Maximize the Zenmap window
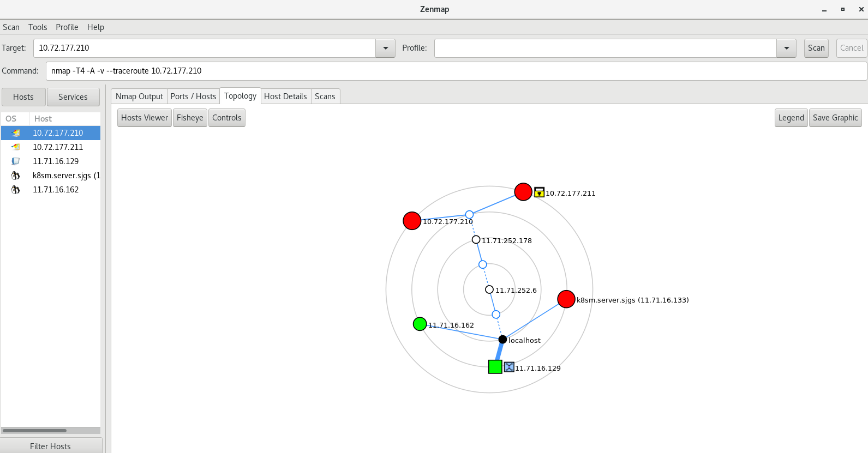The height and width of the screenshot is (453, 868). (843, 9)
